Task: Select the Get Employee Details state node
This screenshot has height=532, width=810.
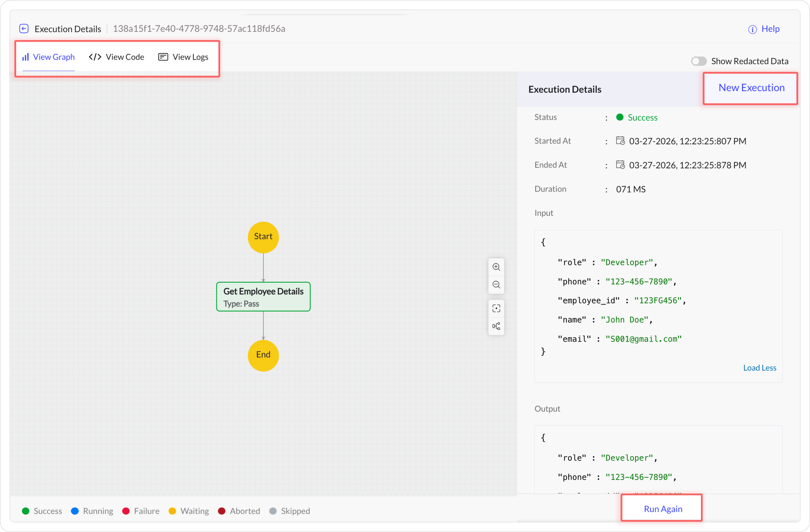Action: [x=263, y=297]
